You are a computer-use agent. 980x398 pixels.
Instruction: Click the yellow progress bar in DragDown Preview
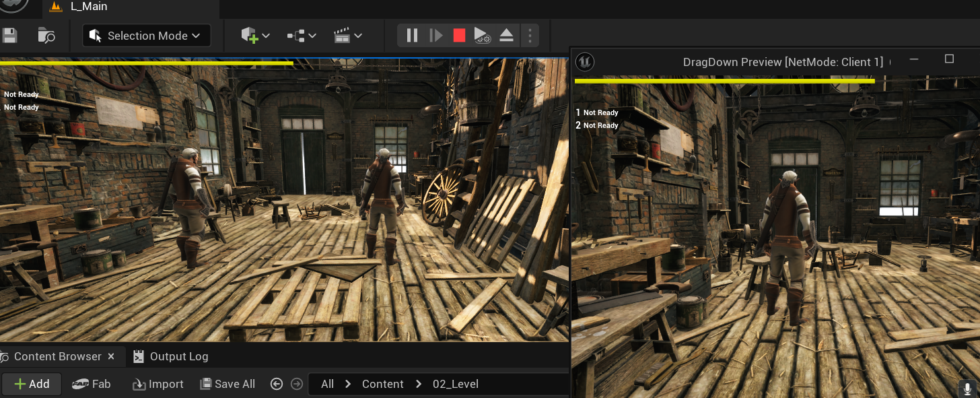click(x=725, y=81)
